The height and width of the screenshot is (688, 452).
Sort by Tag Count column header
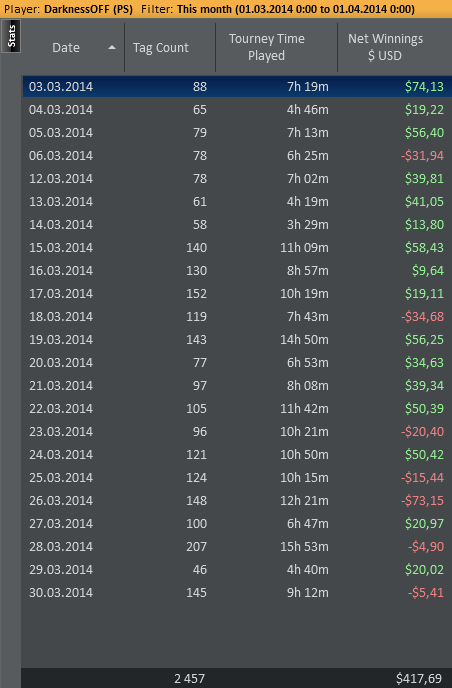click(x=161, y=47)
